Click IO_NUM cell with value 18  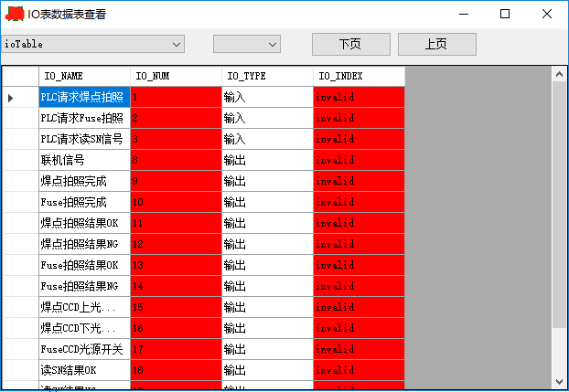[176, 371]
